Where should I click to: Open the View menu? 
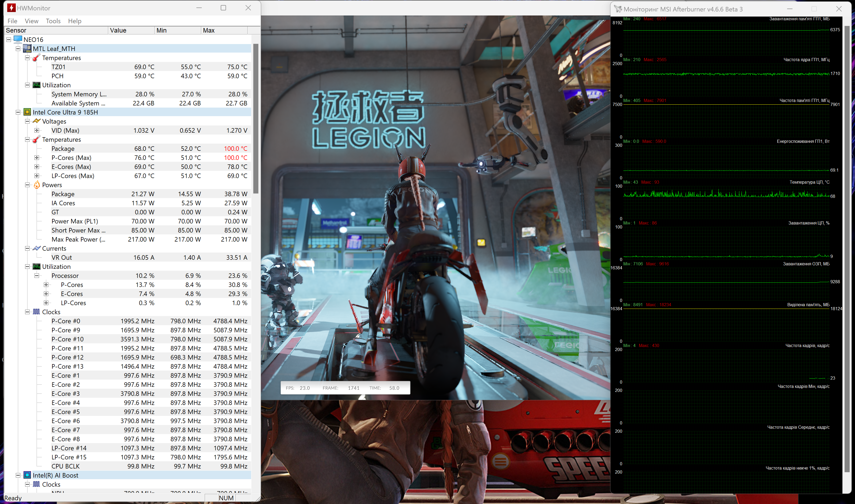click(x=31, y=21)
